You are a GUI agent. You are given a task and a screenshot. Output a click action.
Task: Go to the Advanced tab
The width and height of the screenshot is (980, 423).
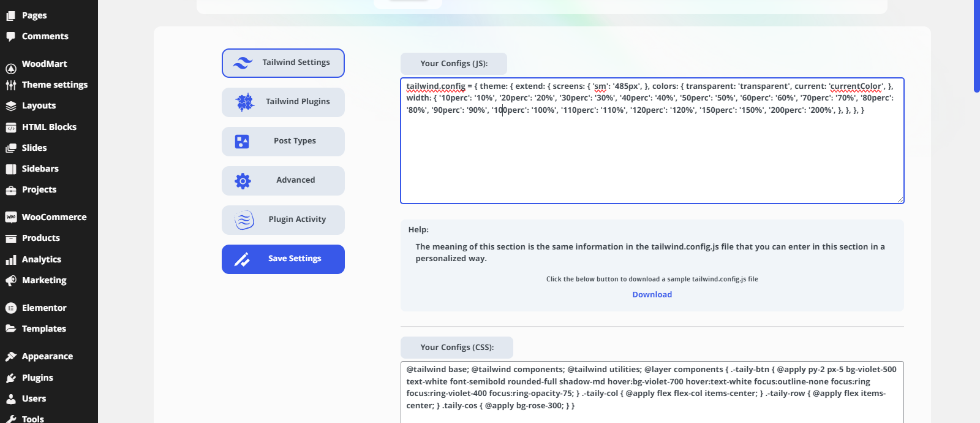pyautogui.click(x=283, y=181)
